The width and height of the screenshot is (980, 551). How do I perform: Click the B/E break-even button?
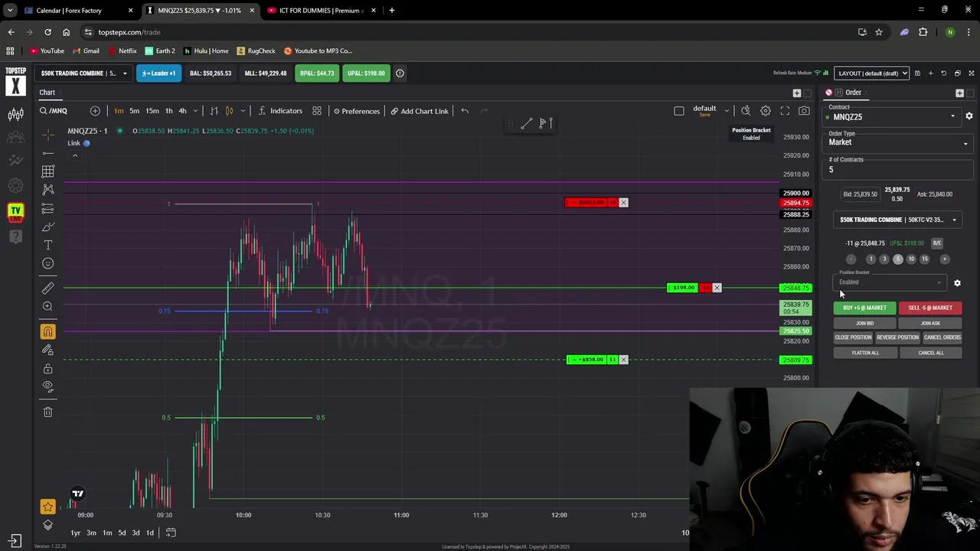937,243
